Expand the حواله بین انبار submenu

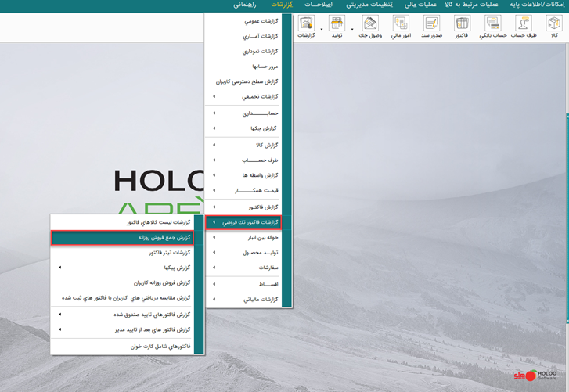click(243, 238)
